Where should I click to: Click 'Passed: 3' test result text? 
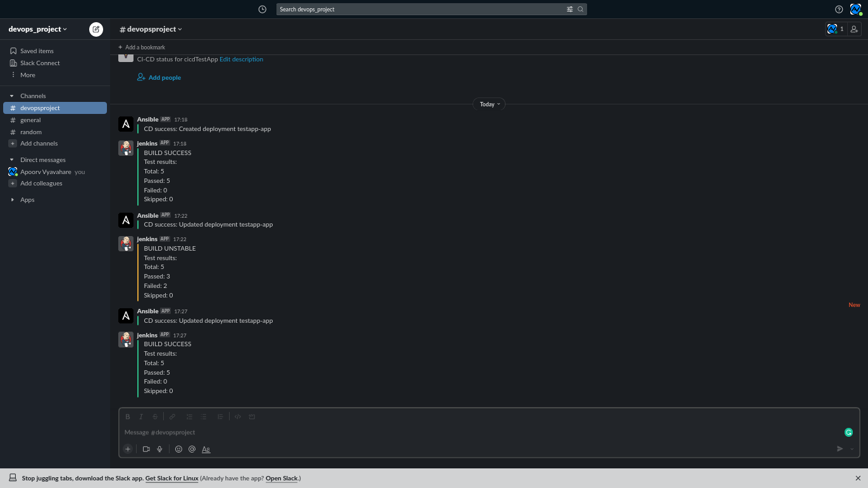point(157,277)
